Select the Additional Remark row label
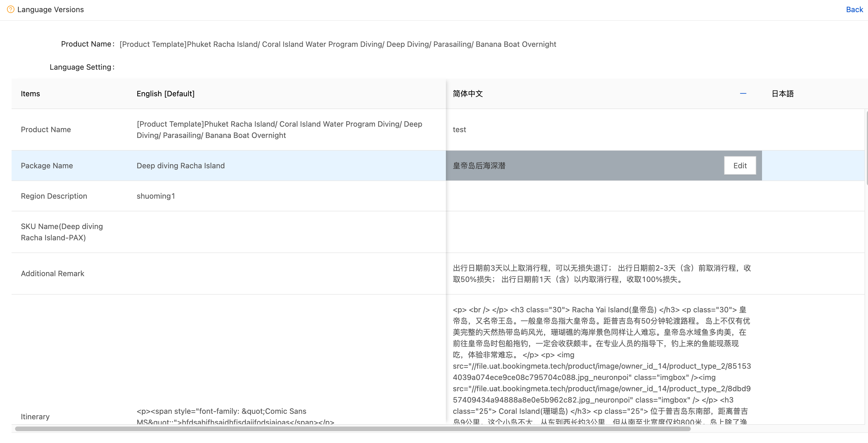Viewport: 868px width, 443px height. (x=52, y=273)
